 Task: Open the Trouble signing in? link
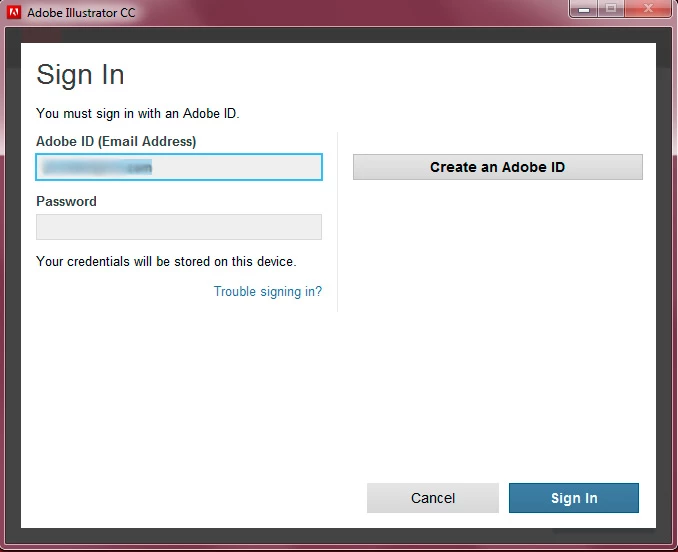coord(268,291)
